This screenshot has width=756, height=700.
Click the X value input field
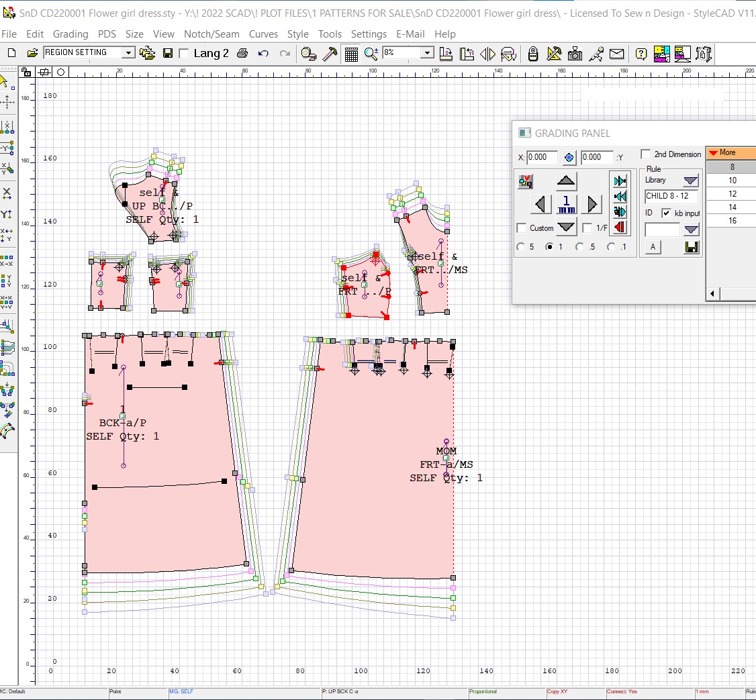pos(542,157)
